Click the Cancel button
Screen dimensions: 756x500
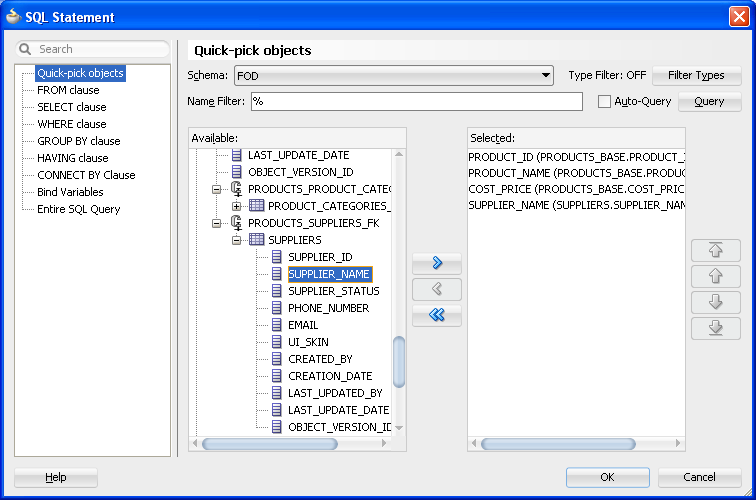[x=699, y=477]
